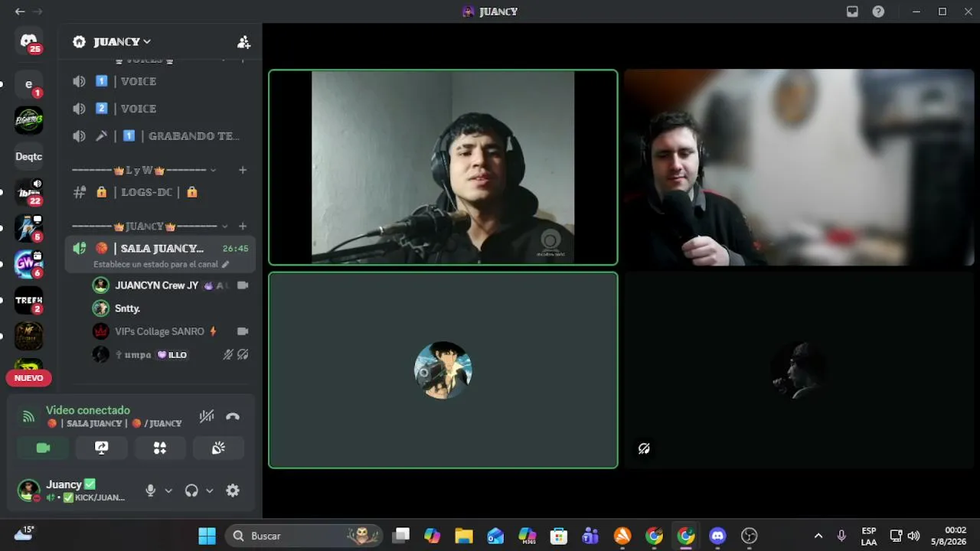Open the TREFH server icon
Image resolution: width=980 pixels, height=551 pixels.
[x=29, y=300]
